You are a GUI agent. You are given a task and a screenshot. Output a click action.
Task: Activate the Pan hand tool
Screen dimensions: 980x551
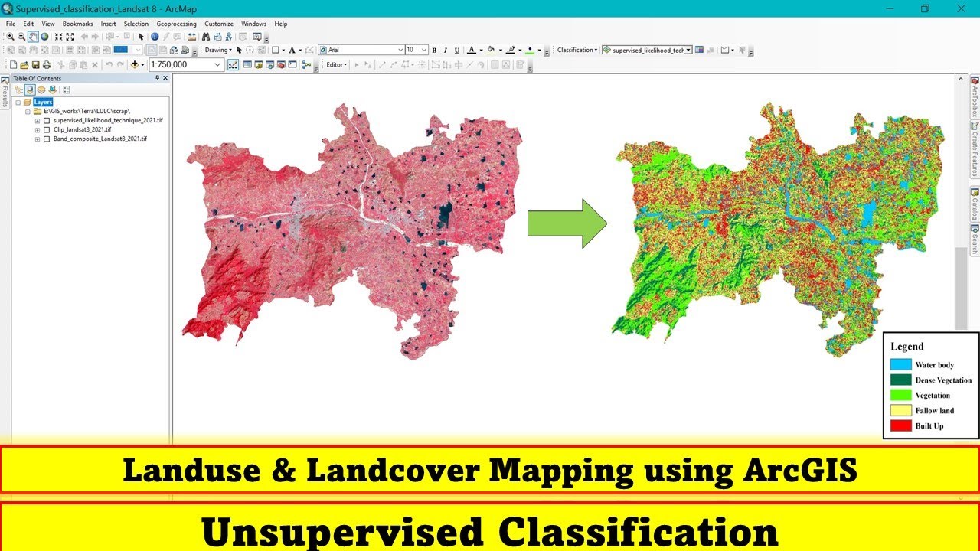click(33, 36)
